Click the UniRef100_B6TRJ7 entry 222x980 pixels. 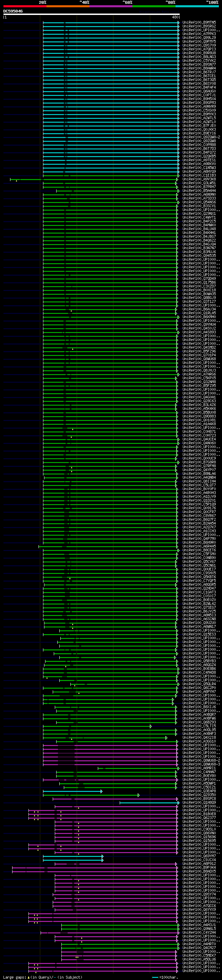[x=199, y=72]
